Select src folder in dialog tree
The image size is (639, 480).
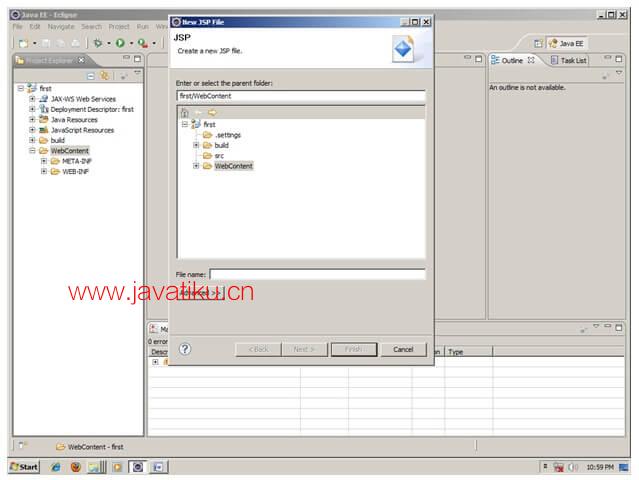[x=219, y=156]
